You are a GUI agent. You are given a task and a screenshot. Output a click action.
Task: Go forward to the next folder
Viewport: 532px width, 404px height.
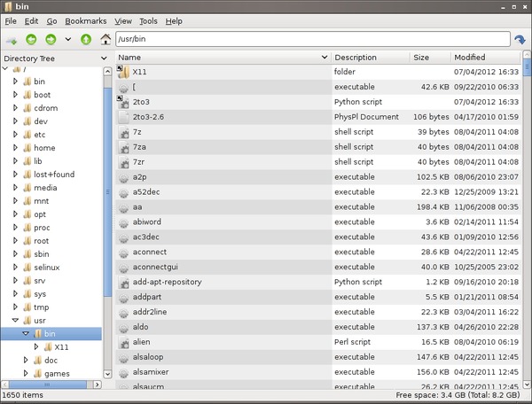pos(51,40)
